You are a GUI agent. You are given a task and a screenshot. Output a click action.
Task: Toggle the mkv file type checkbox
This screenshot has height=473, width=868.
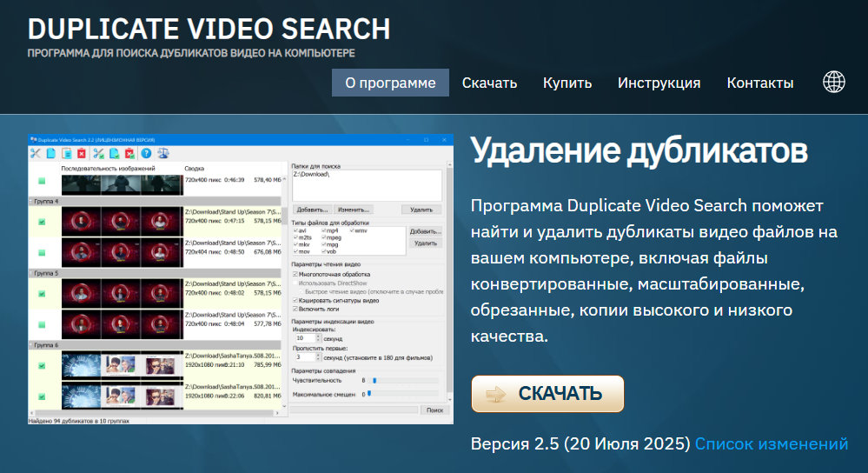[295, 244]
